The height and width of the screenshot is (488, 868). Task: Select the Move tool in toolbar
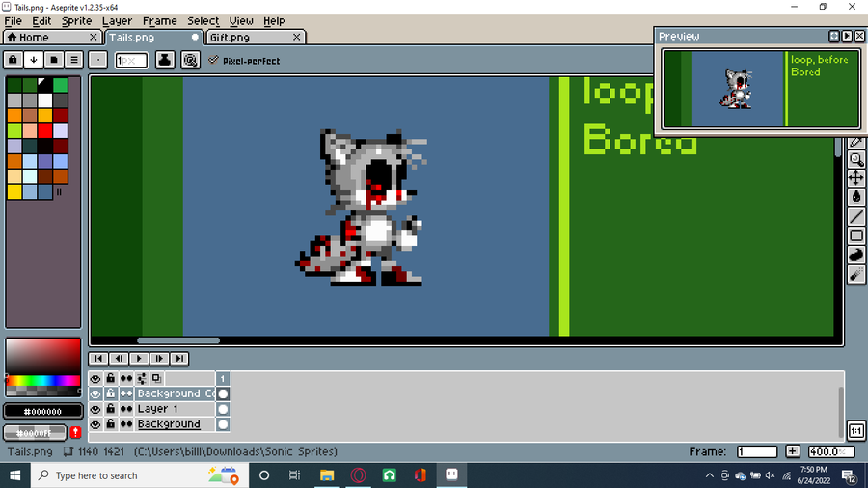pyautogui.click(x=856, y=178)
